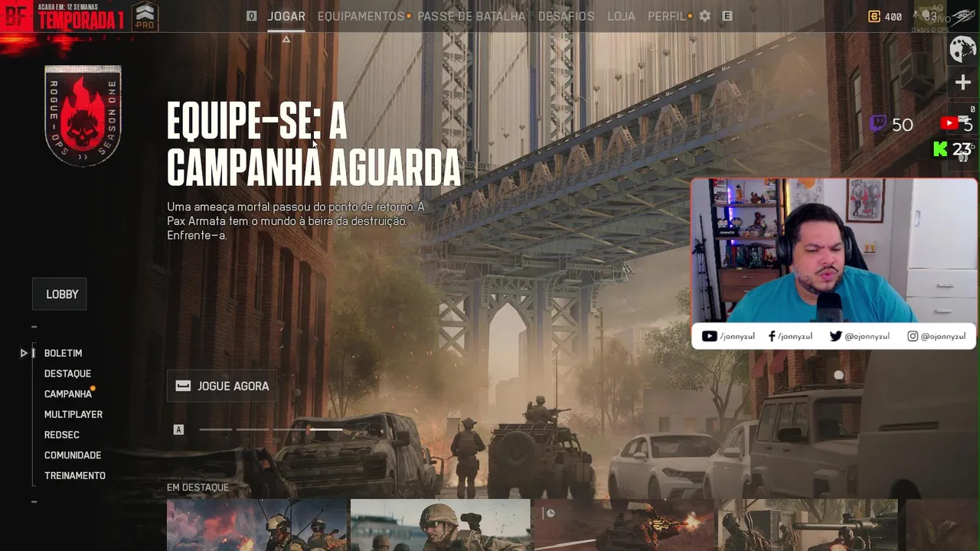980x551 pixels.
Task: Click the arrow marker beside Boletim
Action: click(x=24, y=353)
